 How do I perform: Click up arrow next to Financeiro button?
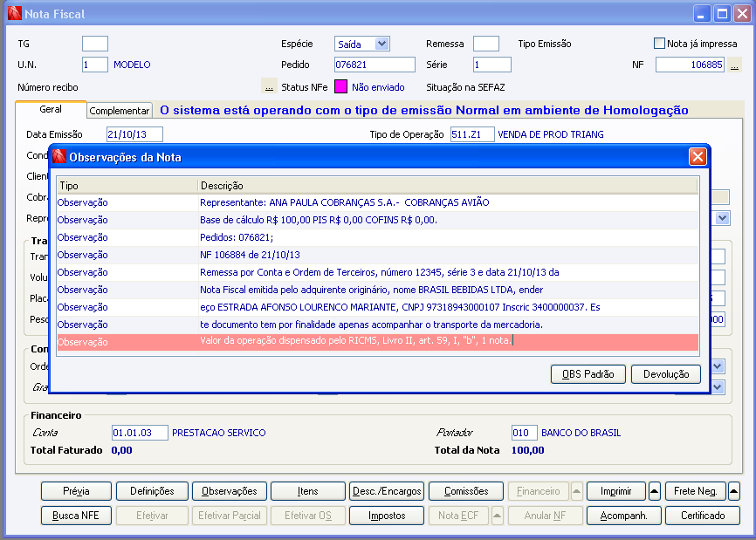tap(577, 491)
